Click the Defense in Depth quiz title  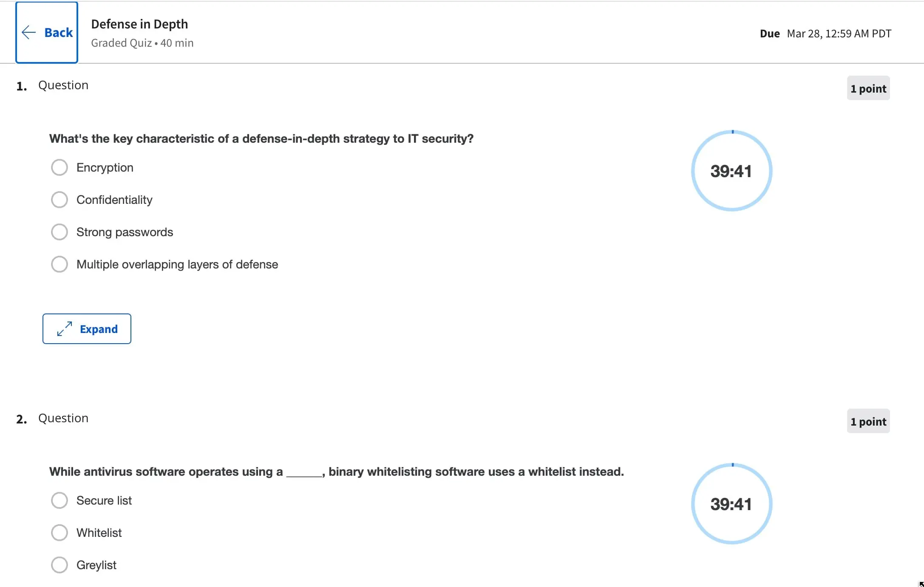139,24
